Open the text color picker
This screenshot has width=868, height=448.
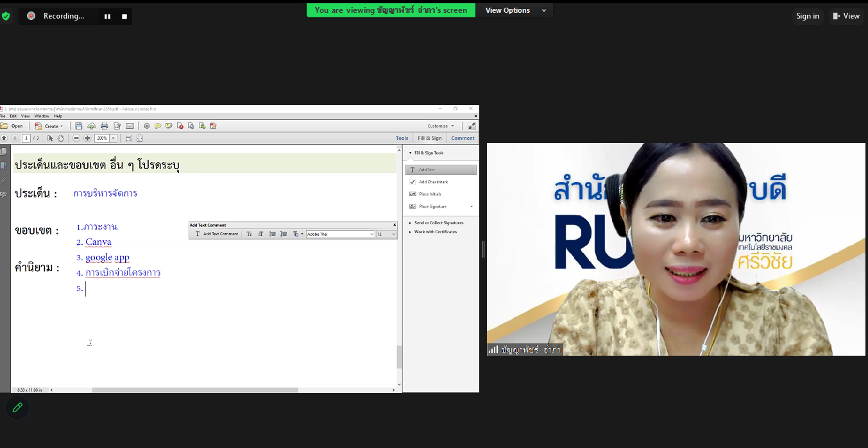[x=296, y=234]
